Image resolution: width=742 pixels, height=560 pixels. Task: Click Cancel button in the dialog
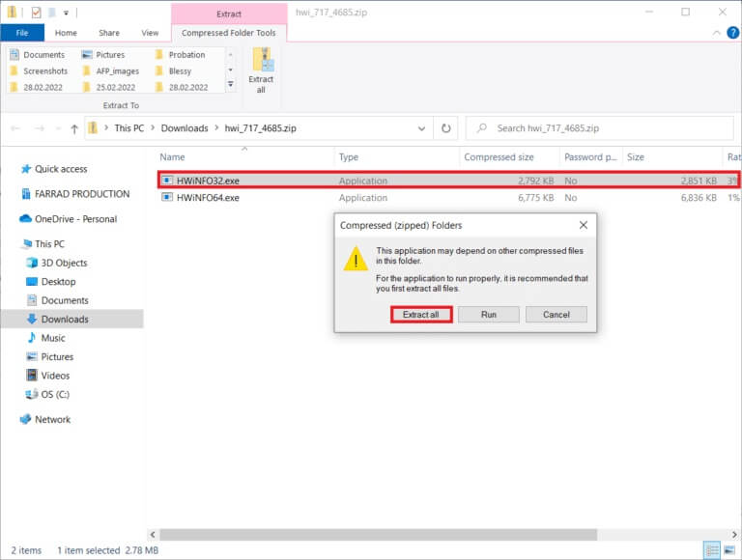tap(556, 315)
